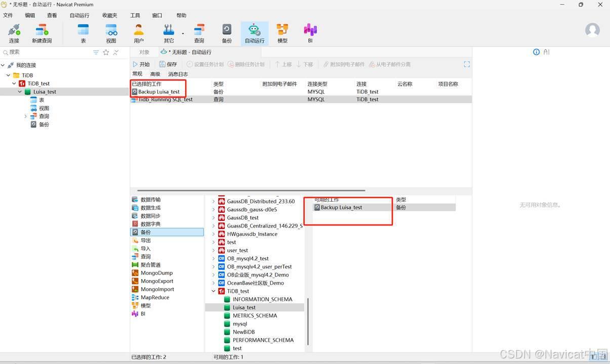Click the 其它 (Others) toolbar icon
The image size is (610, 364).
coord(169,33)
